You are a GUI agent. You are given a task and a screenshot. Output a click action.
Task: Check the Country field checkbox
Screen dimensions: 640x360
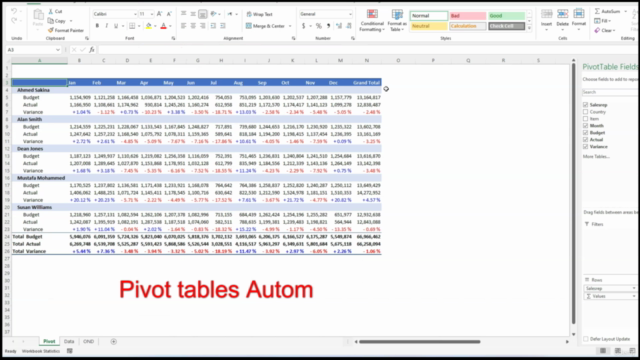tap(585, 112)
